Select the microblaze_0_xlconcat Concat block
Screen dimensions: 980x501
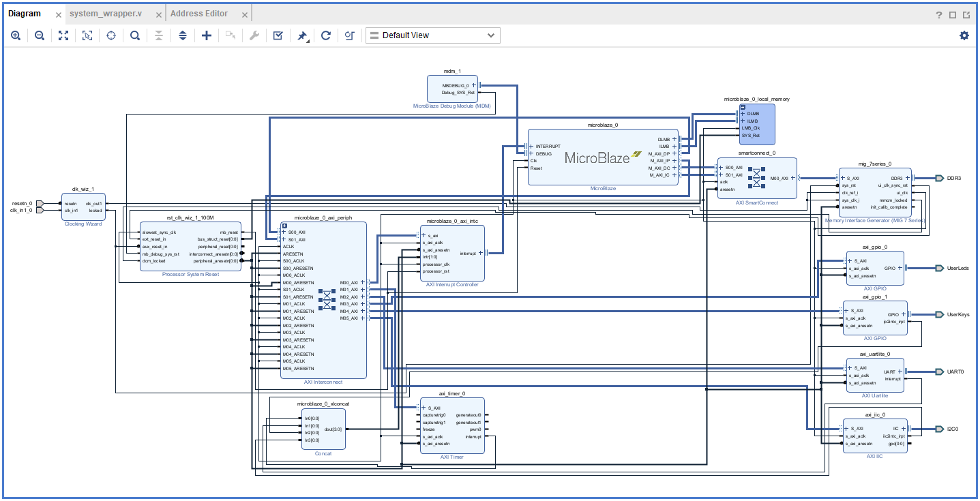(323, 428)
